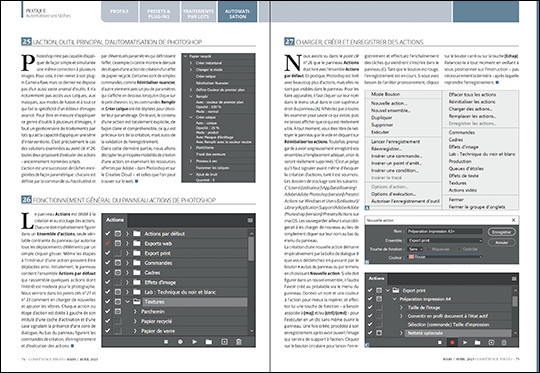The image size is (540, 373).
Task: Click folder icon of Exports web set
Action: tap(137, 243)
